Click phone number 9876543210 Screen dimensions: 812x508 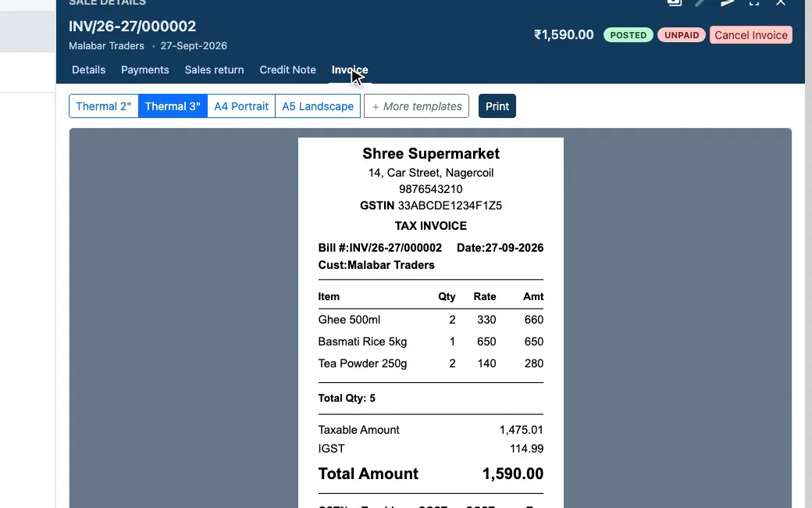click(x=431, y=189)
